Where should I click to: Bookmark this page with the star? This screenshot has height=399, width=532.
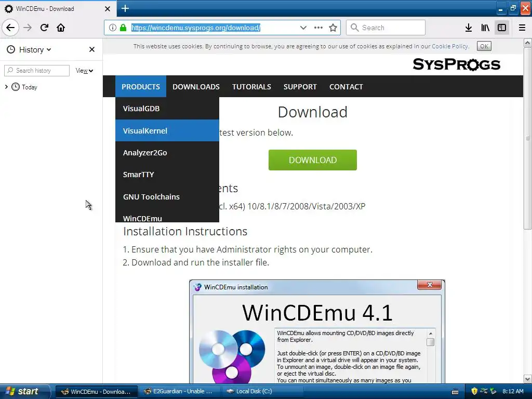[x=333, y=28]
